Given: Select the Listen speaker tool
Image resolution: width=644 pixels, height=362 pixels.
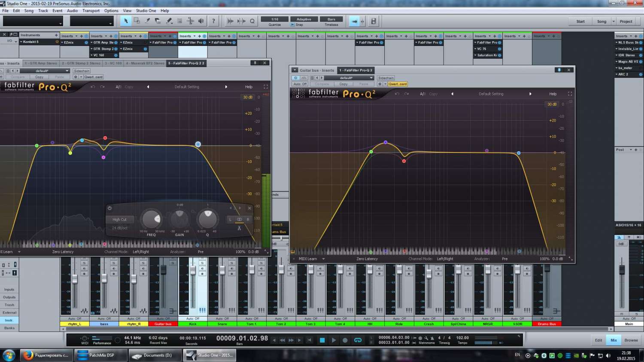Looking at the screenshot, I should (x=201, y=21).
